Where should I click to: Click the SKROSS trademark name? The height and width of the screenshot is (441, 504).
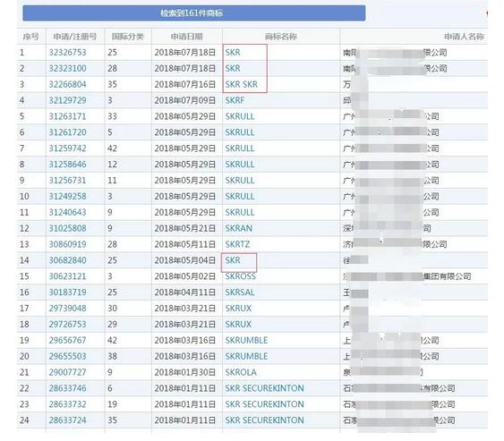coord(241,276)
